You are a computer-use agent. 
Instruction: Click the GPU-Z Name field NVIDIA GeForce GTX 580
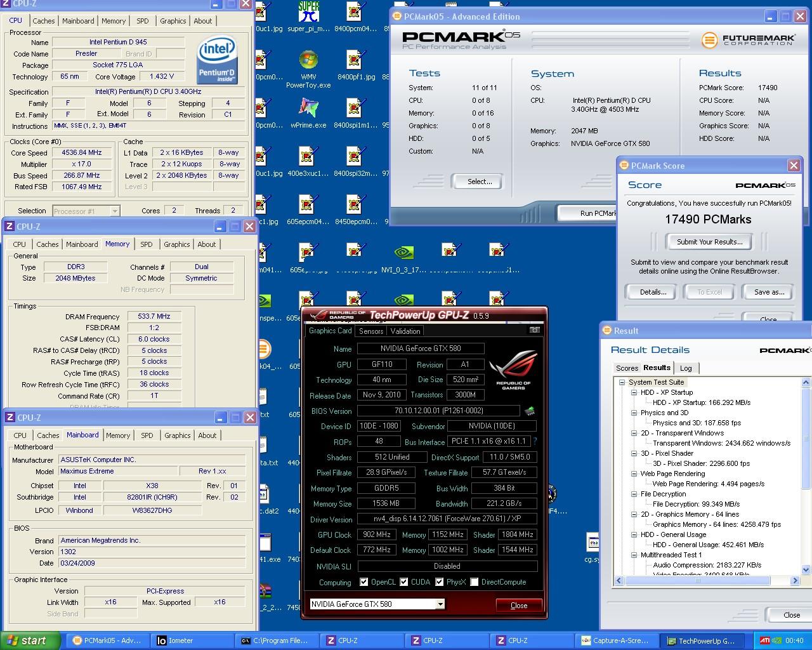point(421,348)
